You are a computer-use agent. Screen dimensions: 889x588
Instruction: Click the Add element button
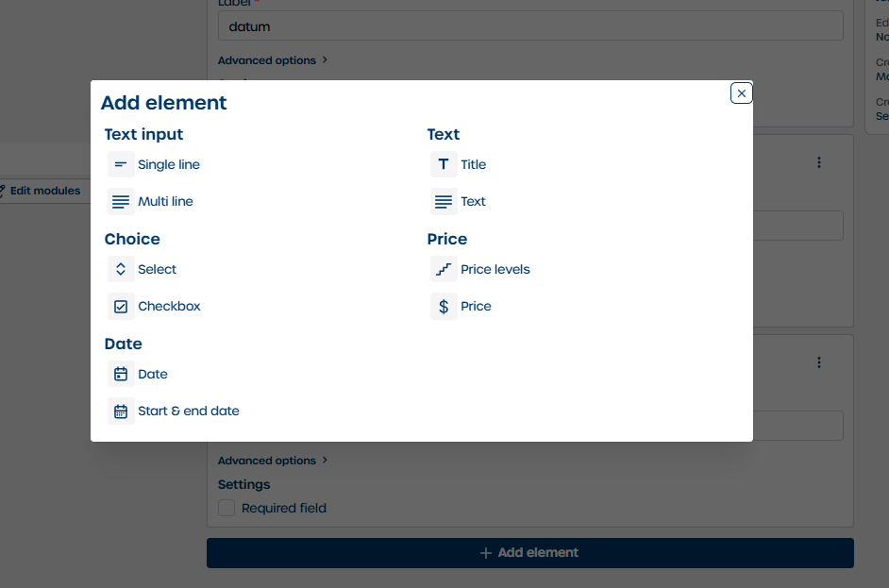[529, 553]
